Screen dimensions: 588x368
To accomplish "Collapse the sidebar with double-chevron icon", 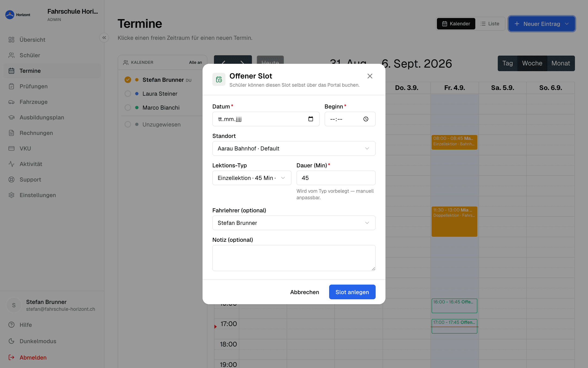I will tap(104, 38).
